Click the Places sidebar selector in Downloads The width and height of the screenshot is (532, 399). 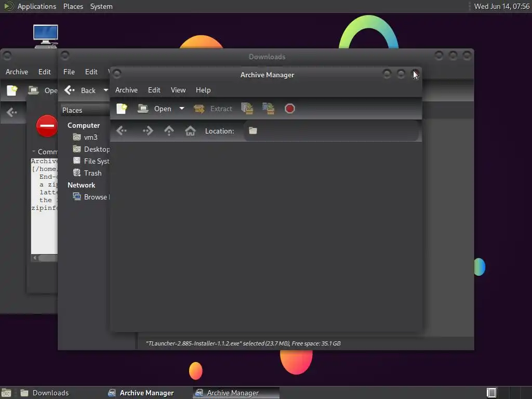[85, 110]
